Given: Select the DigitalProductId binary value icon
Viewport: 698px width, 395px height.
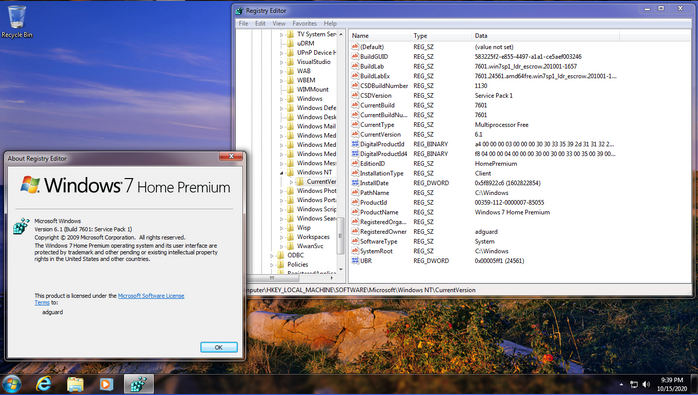Looking at the screenshot, I should pyautogui.click(x=355, y=144).
